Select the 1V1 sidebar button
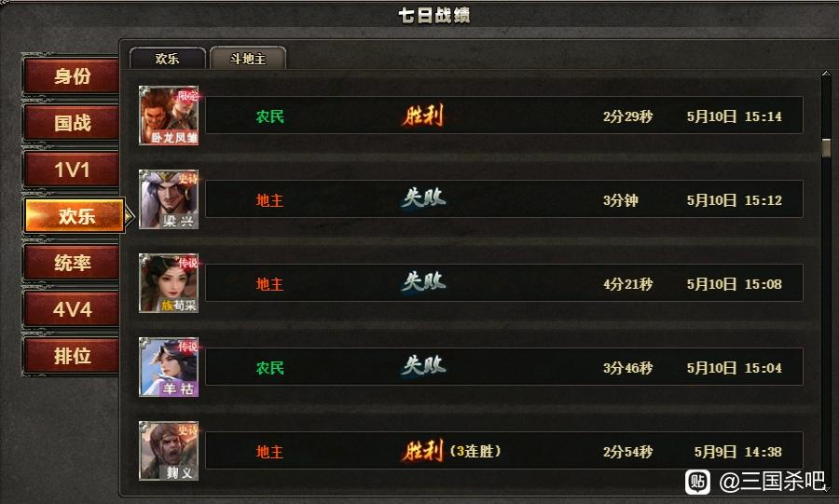 72,170
